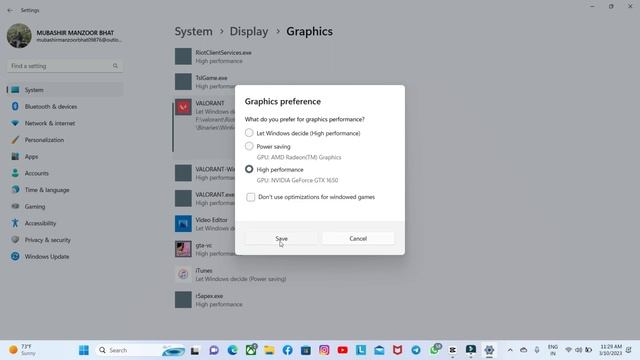Open WhatsApp from taskbar

(x=434, y=350)
